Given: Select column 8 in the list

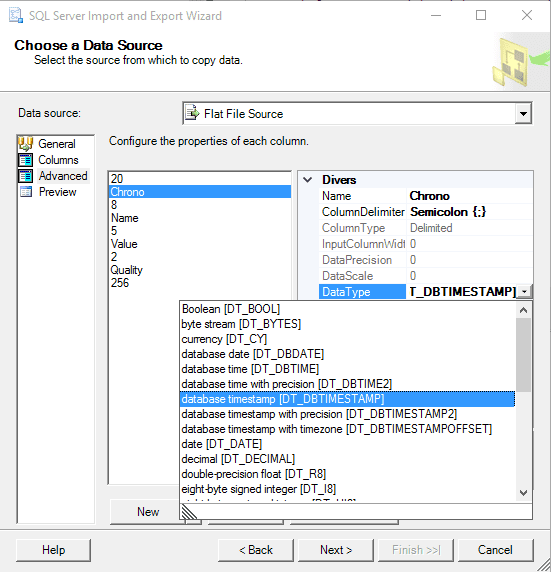Looking at the screenshot, I should click(200, 205).
